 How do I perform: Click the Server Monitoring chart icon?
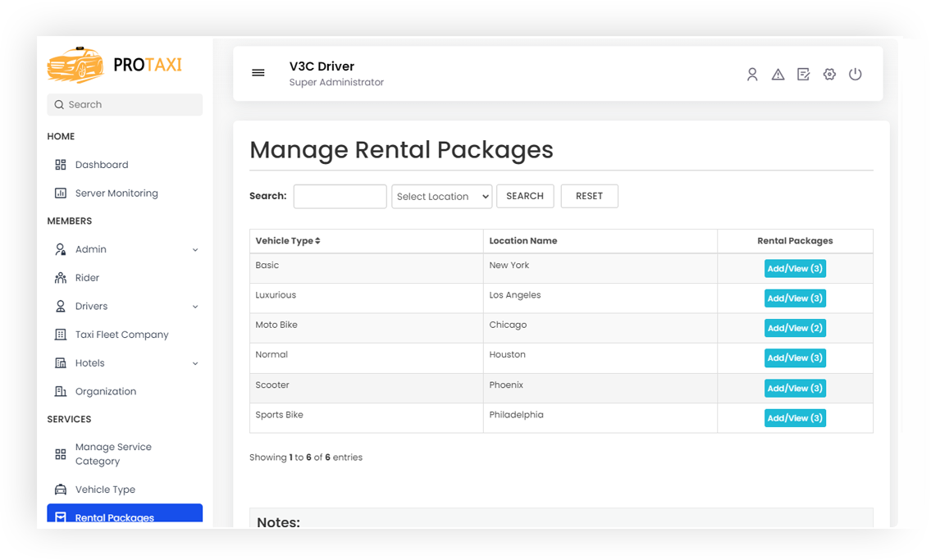(x=59, y=193)
